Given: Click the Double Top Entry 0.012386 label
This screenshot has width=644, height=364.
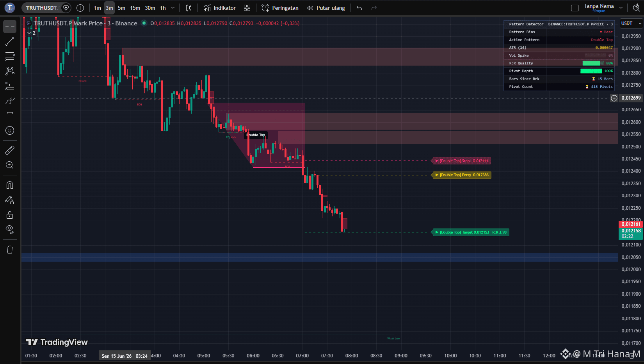Looking at the screenshot, I should (x=461, y=175).
